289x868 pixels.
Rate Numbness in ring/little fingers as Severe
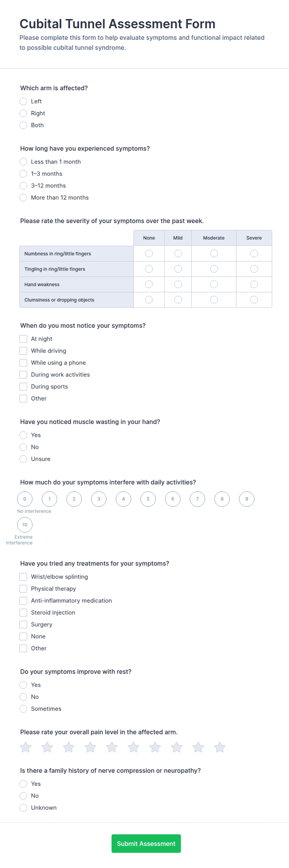click(254, 253)
